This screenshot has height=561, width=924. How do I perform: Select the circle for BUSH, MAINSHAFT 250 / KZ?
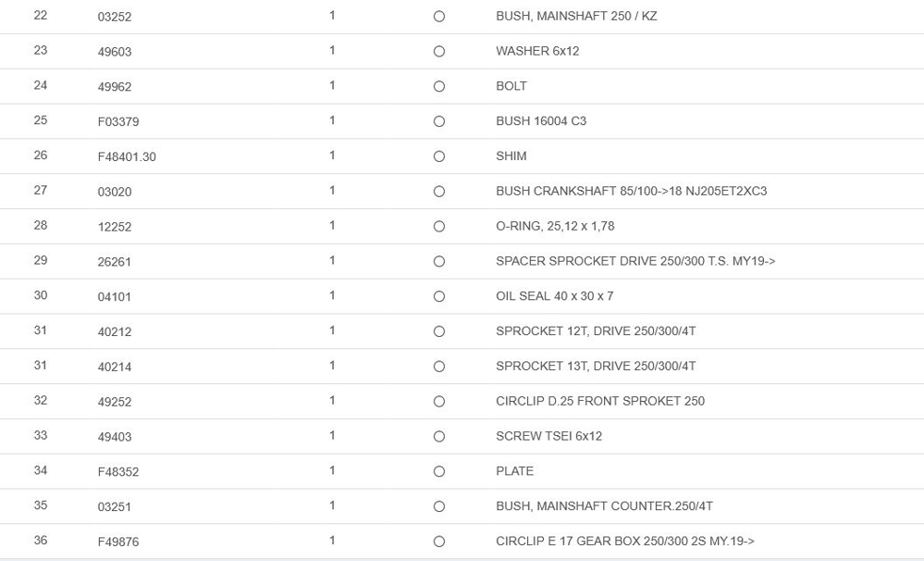(x=438, y=17)
